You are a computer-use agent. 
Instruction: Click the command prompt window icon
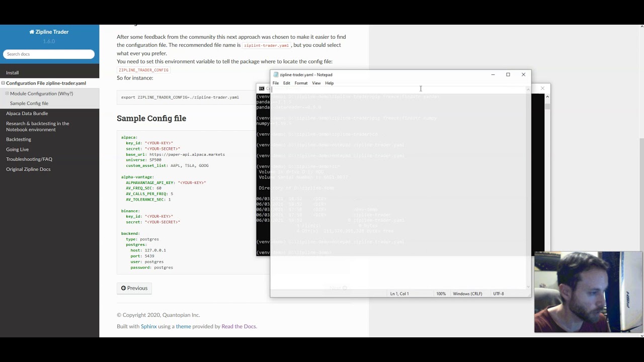point(262,88)
